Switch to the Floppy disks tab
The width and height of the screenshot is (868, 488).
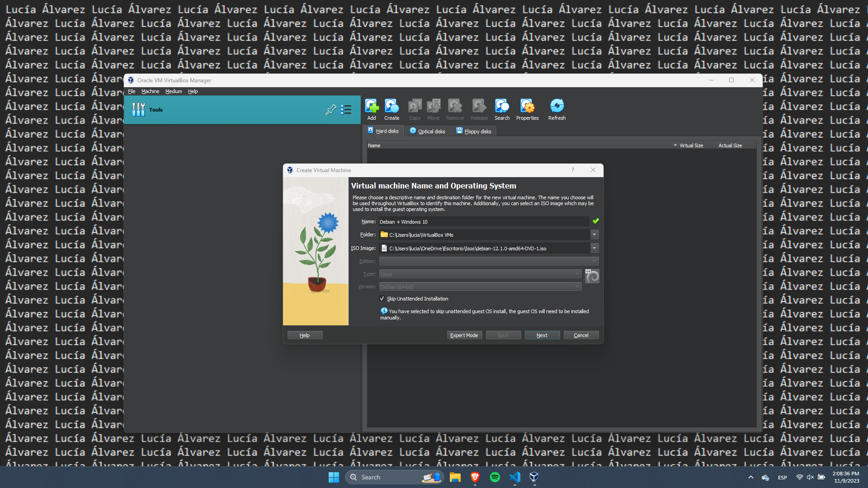point(474,131)
